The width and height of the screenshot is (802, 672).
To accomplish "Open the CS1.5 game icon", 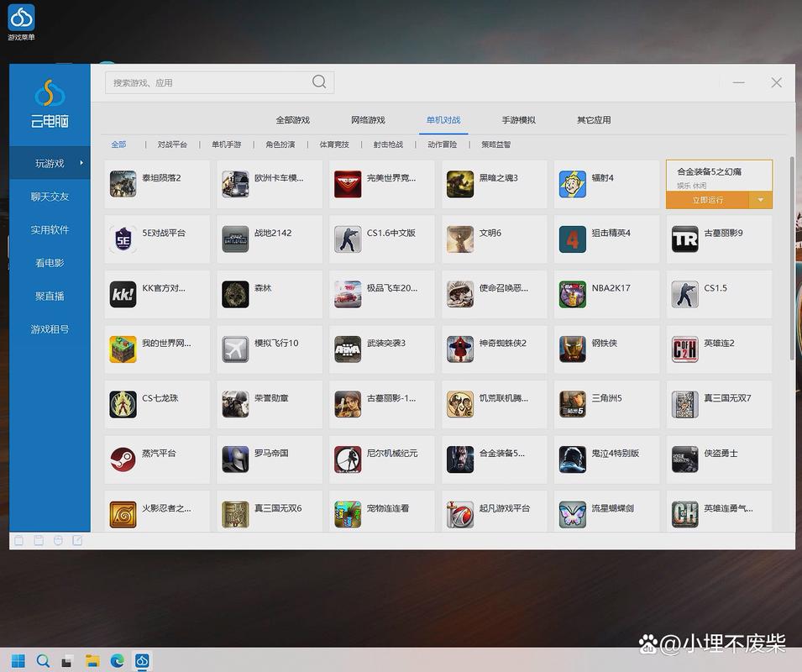I will click(685, 294).
